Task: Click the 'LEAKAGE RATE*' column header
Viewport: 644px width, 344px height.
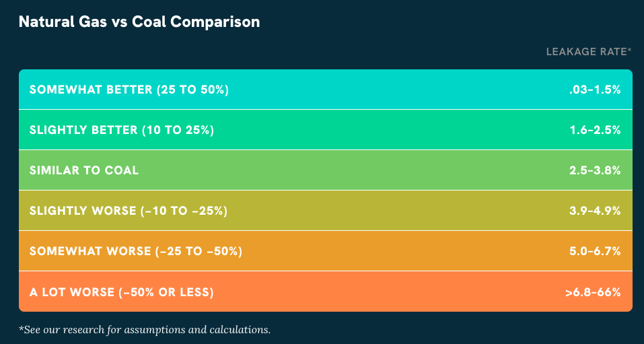Action: pos(589,51)
